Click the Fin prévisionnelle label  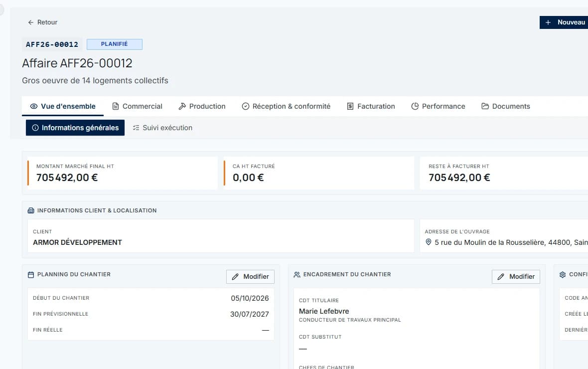coord(60,314)
